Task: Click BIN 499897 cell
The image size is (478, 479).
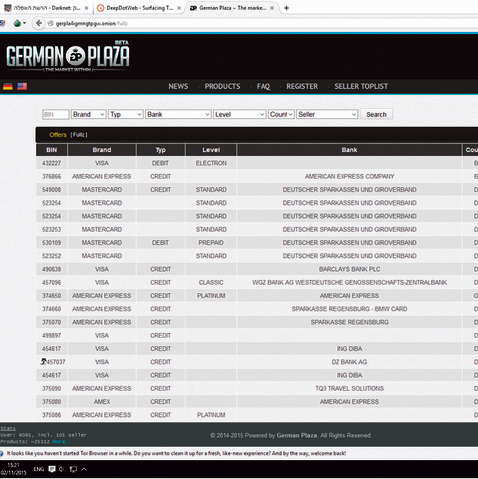Action: (52, 335)
